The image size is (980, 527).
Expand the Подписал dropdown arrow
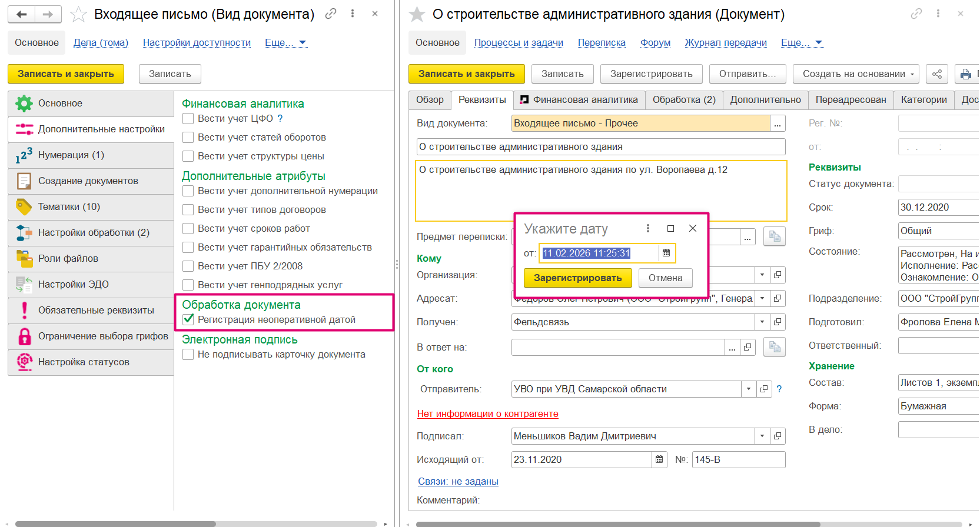coord(762,436)
